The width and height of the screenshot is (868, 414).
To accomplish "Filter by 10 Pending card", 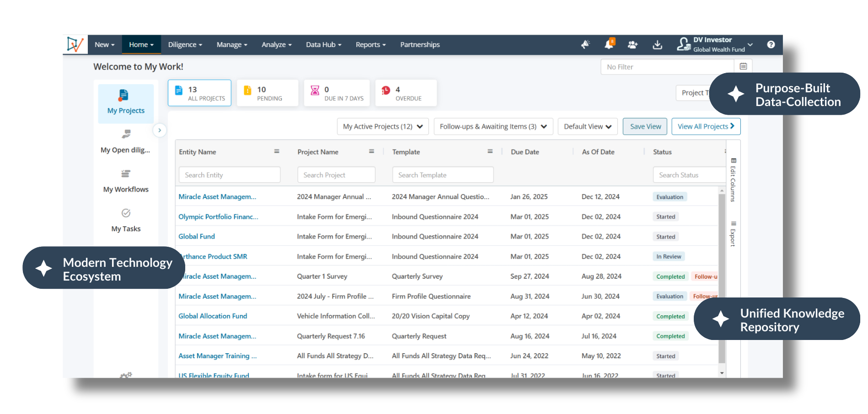I will (268, 93).
